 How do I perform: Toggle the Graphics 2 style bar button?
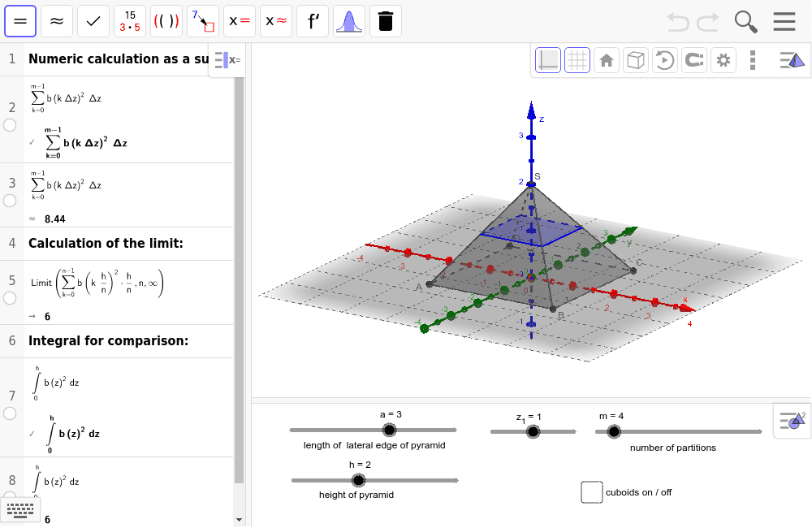(x=793, y=421)
